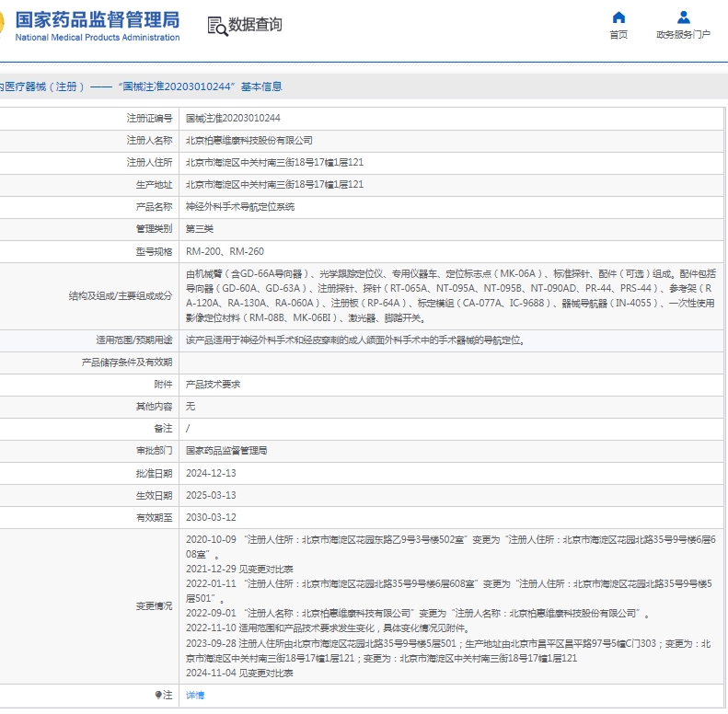Click the 2022-09-01 registrant name change entry
This screenshot has height=714, width=728.
tap(418, 614)
